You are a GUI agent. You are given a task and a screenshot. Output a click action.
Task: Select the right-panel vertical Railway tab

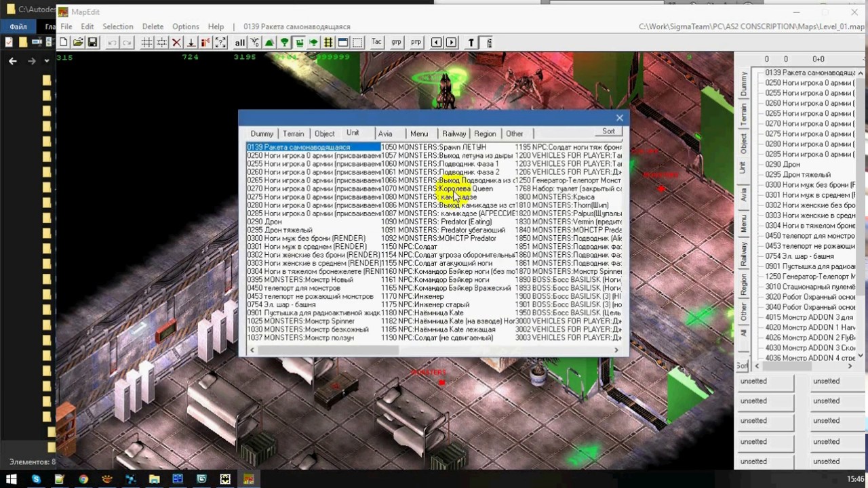(743, 252)
